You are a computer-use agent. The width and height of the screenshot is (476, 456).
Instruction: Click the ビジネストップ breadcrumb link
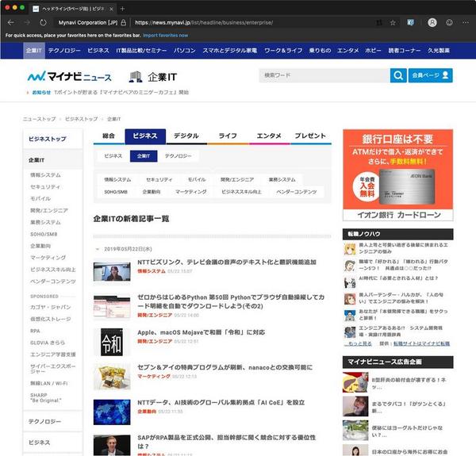(x=82, y=119)
